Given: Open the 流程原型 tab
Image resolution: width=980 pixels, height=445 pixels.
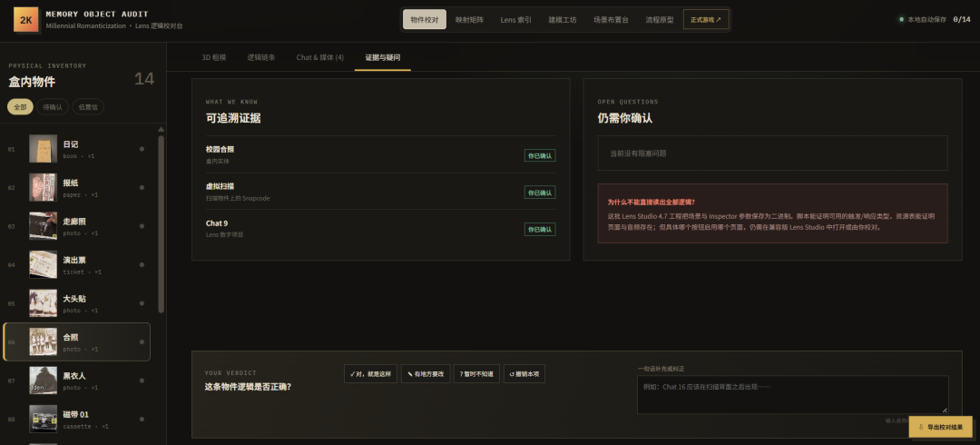Looking at the screenshot, I should pyautogui.click(x=660, y=19).
